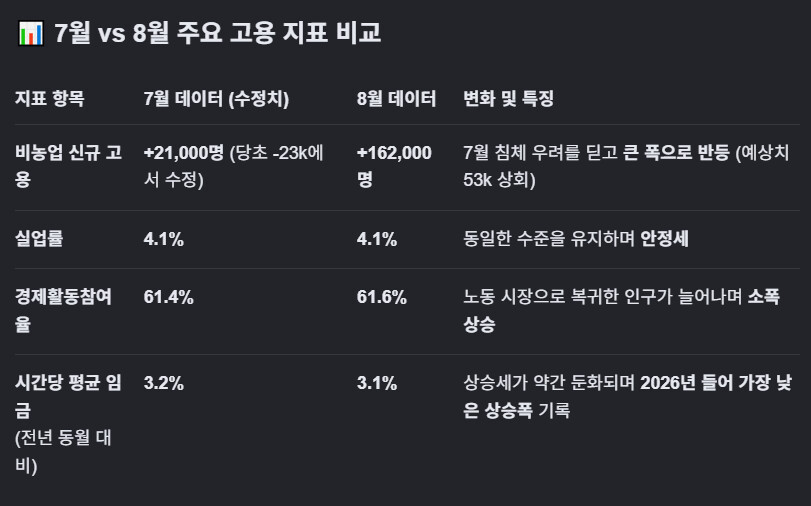The height and width of the screenshot is (506, 811).
Task: Click the 실업률 row label
Action: [39, 239]
